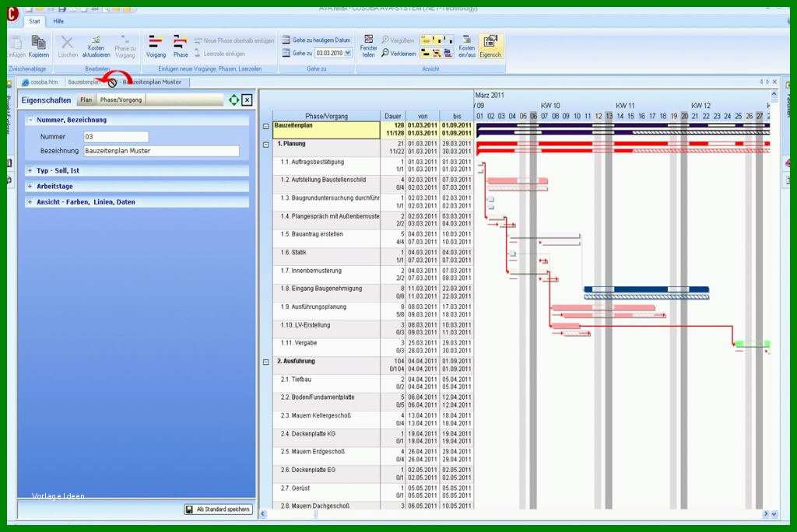The image size is (797, 532).
Task: Select row 1.1. Auftragsbestätigung
Action: click(x=373, y=166)
